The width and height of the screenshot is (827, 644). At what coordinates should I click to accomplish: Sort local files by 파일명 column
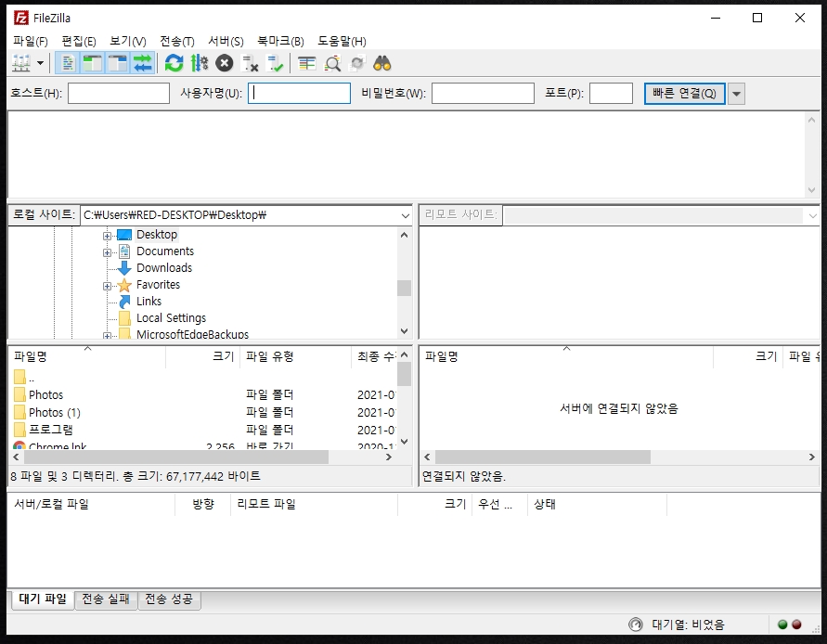(87, 356)
